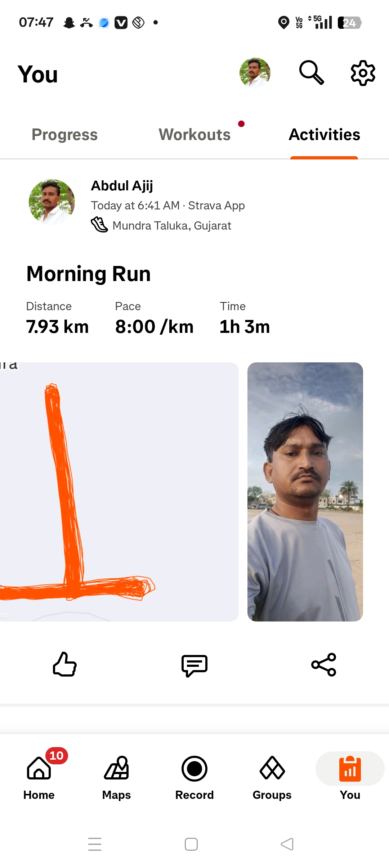Open Abdul Ajij athlete name
This screenshot has width=389, height=868.
pyautogui.click(x=122, y=186)
